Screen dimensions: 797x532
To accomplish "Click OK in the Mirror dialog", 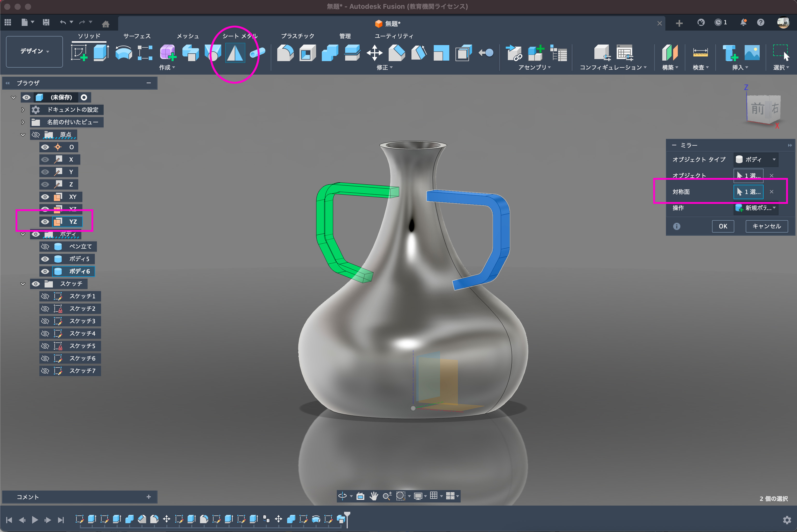I will (x=723, y=226).
